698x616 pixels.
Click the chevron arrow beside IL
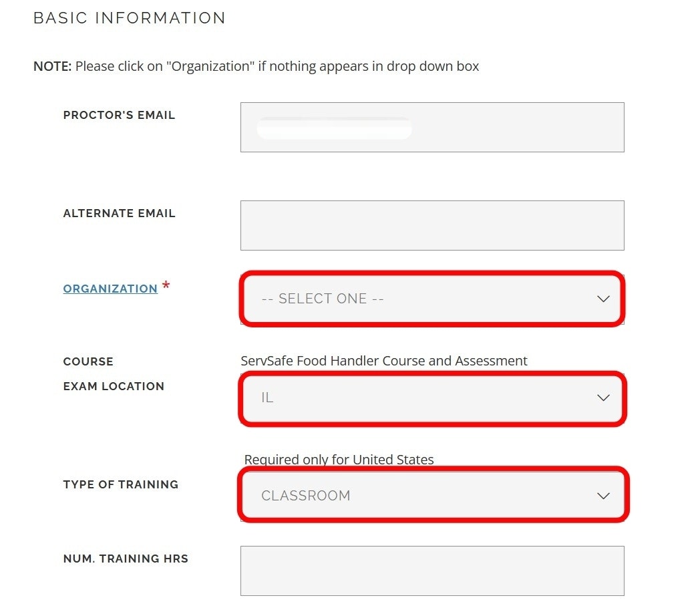[x=603, y=398]
